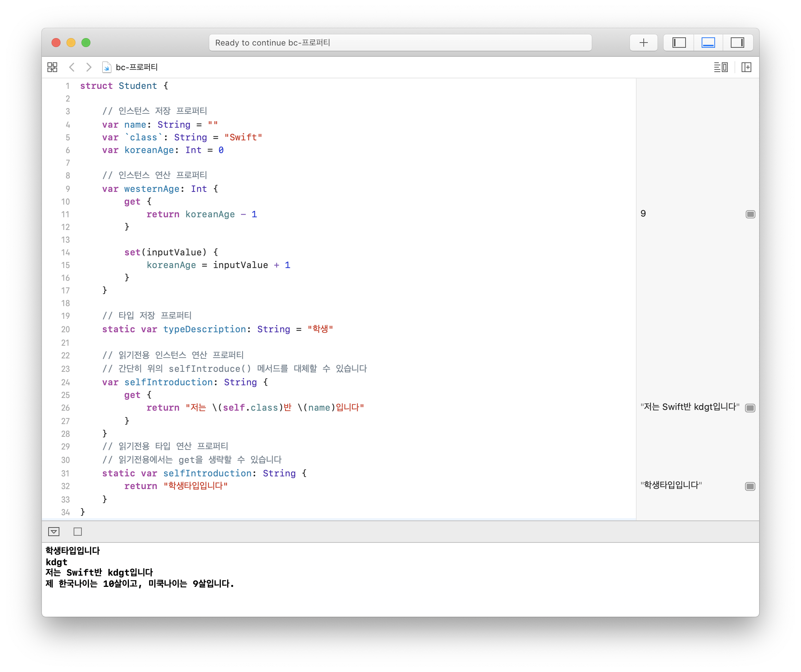Open the bc-프로퍼티 file breadcrumb
The image size is (801, 672).
(x=137, y=68)
